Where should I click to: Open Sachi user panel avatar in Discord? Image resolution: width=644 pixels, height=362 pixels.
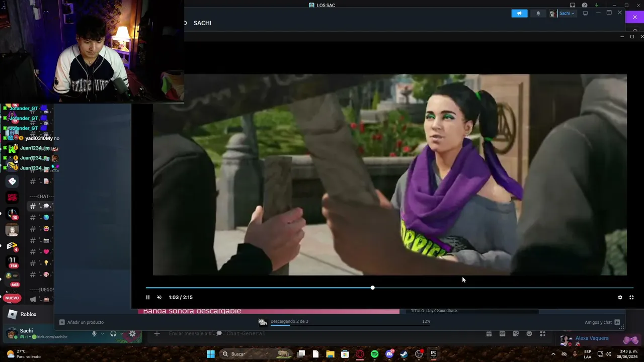(x=12, y=333)
